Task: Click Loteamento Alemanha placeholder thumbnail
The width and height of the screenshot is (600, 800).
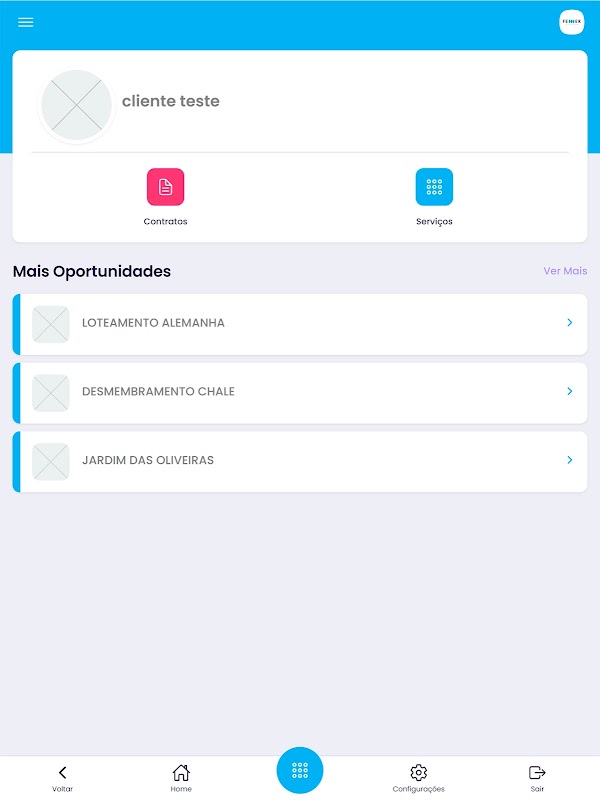Action: click(x=51, y=324)
